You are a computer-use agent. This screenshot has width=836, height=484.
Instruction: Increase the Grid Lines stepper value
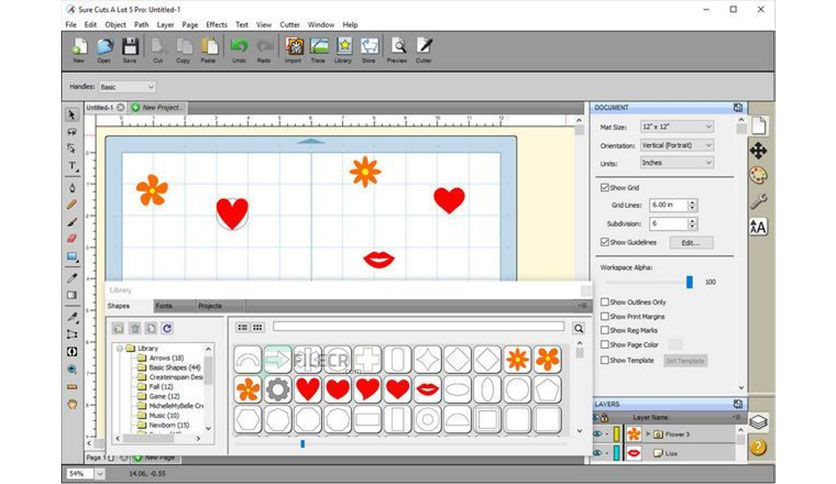tap(692, 202)
